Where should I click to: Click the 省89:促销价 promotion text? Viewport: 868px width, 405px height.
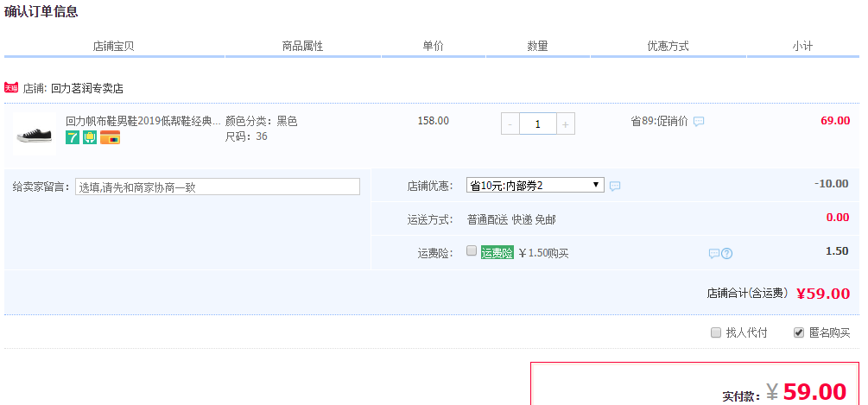[x=659, y=121]
